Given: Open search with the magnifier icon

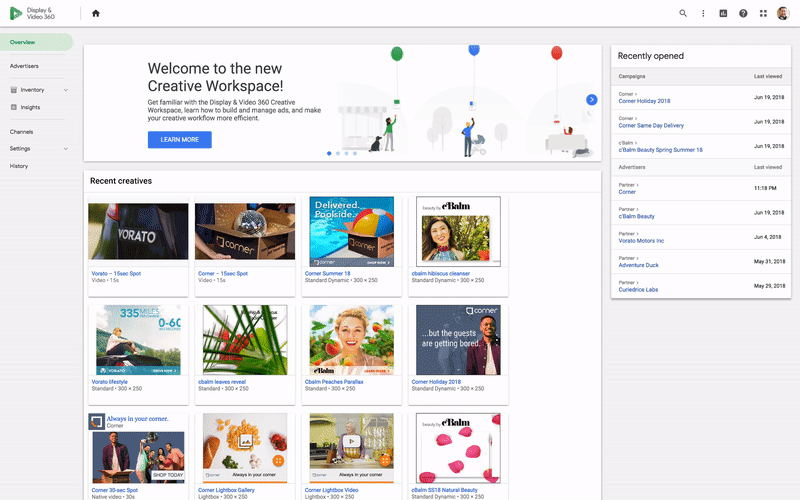Looking at the screenshot, I should [683, 13].
